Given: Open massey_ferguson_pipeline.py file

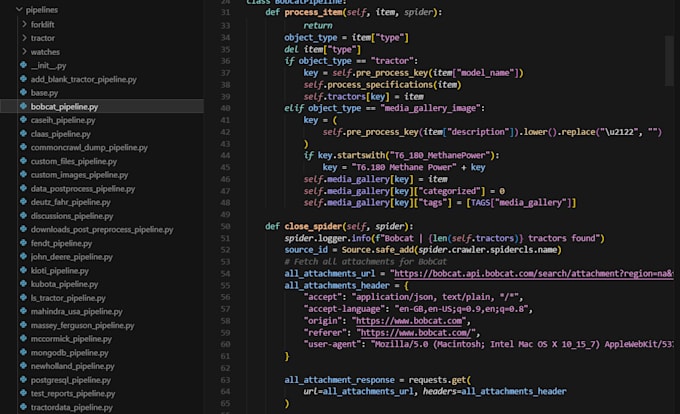Looking at the screenshot, I should (82, 325).
